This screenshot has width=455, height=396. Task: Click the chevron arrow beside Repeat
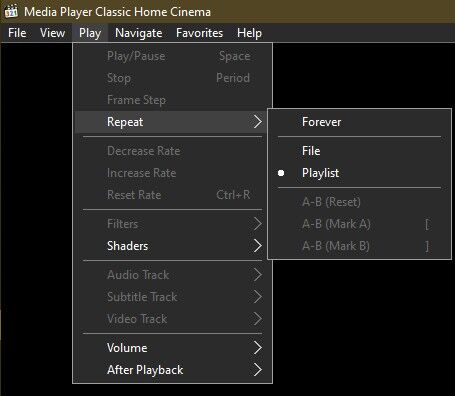[258, 122]
